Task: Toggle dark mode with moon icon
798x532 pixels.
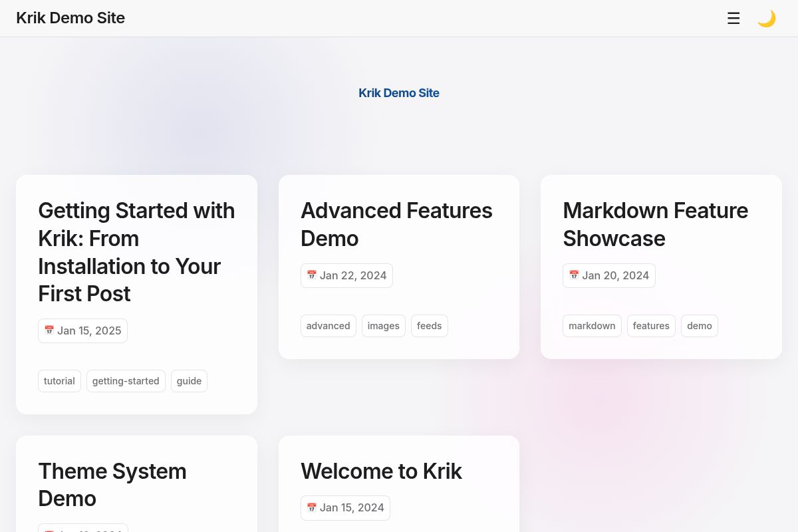Action: tap(767, 19)
